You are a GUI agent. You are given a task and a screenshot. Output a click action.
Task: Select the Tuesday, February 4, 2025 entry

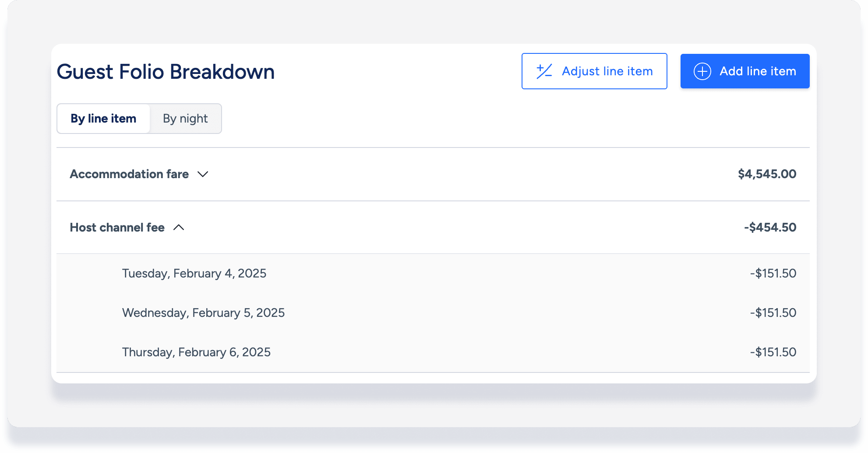coord(194,274)
